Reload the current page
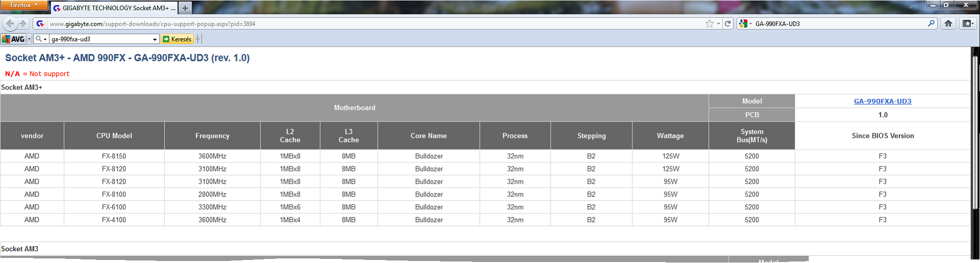 click(728, 23)
